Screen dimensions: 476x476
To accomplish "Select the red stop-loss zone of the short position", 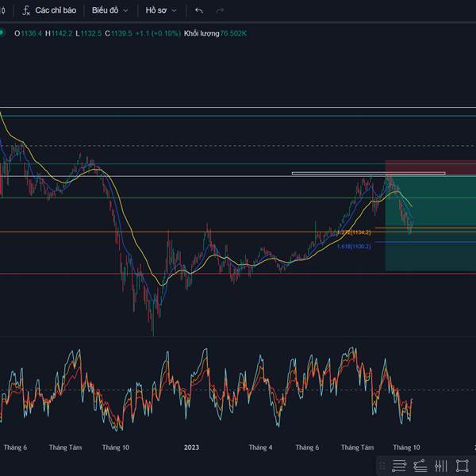I will click(431, 168).
